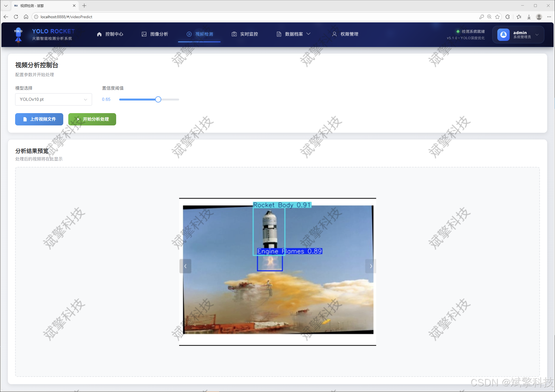Click the zoom magnifier icon in address bar

click(x=489, y=17)
